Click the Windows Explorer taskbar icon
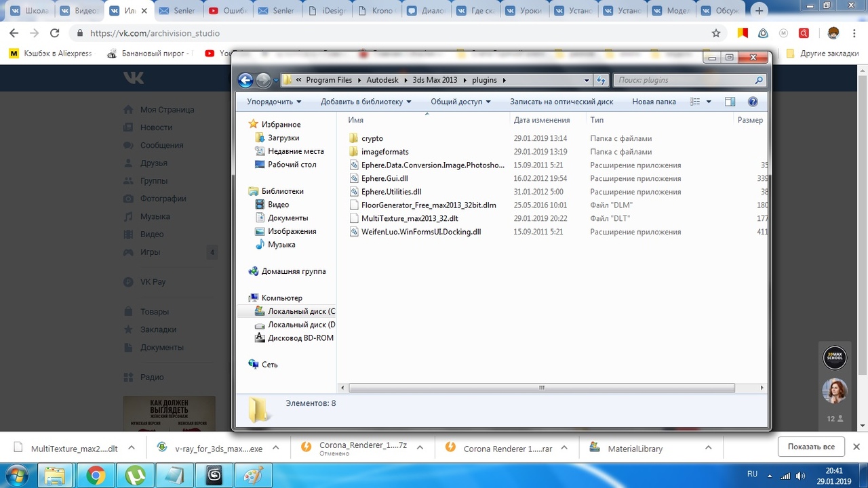 (x=56, y=475)
